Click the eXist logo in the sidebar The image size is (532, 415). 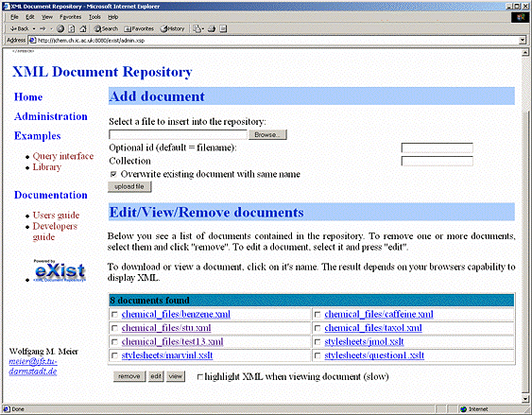60,271
